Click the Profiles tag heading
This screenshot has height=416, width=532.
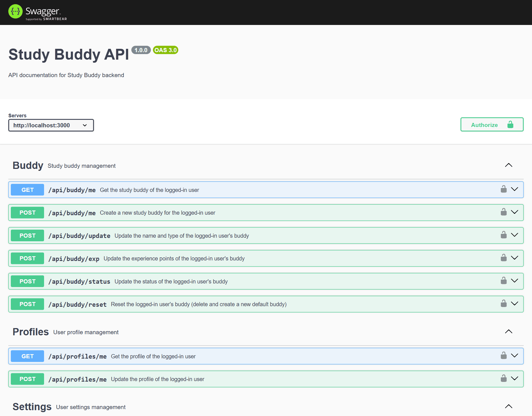pyautogui.click(x=31, y=332)
